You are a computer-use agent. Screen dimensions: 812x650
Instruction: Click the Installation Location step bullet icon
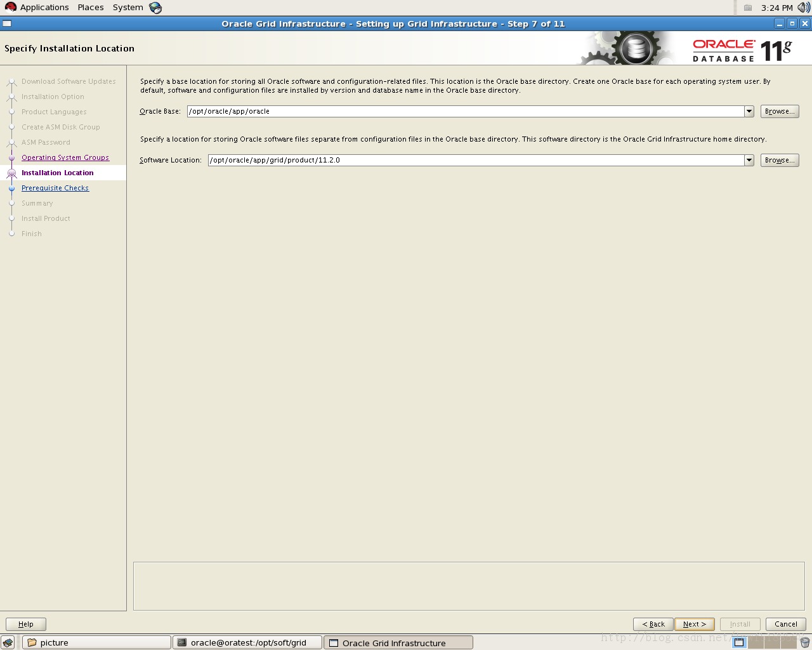(x=11, y=173)
